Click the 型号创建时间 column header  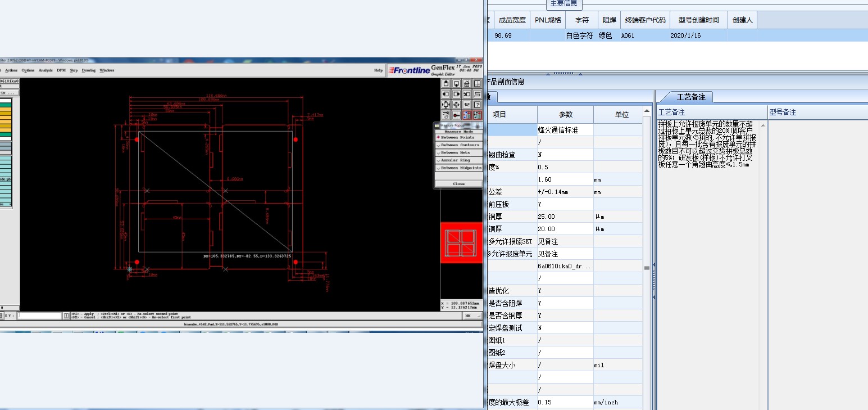(x=698, y=20)
